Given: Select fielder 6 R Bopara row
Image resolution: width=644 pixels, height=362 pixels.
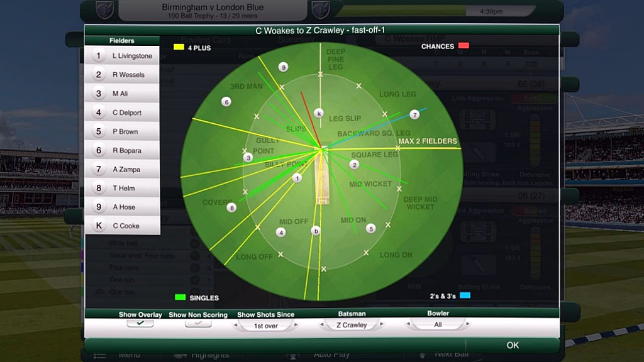Looking at the screenshot, I should coord(122,150).
